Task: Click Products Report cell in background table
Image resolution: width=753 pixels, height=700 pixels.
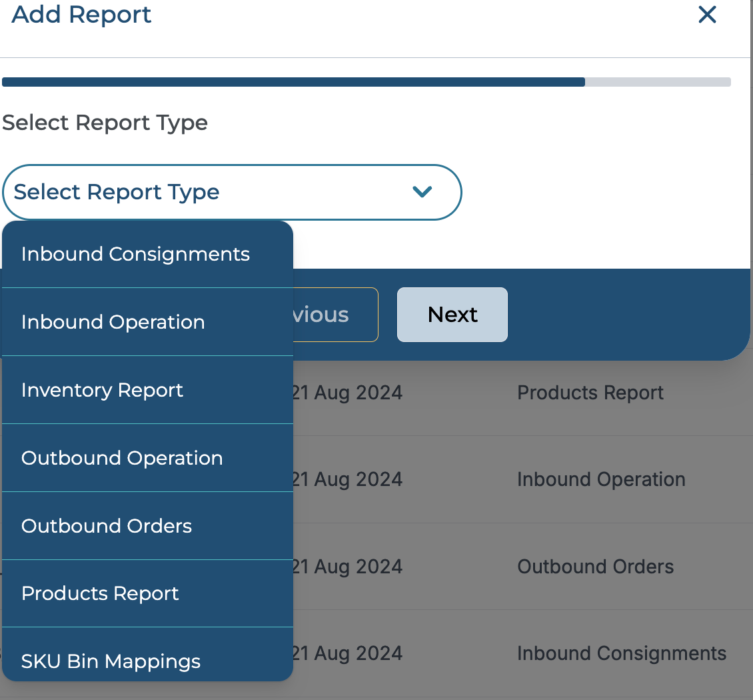Action: point(590,393)
